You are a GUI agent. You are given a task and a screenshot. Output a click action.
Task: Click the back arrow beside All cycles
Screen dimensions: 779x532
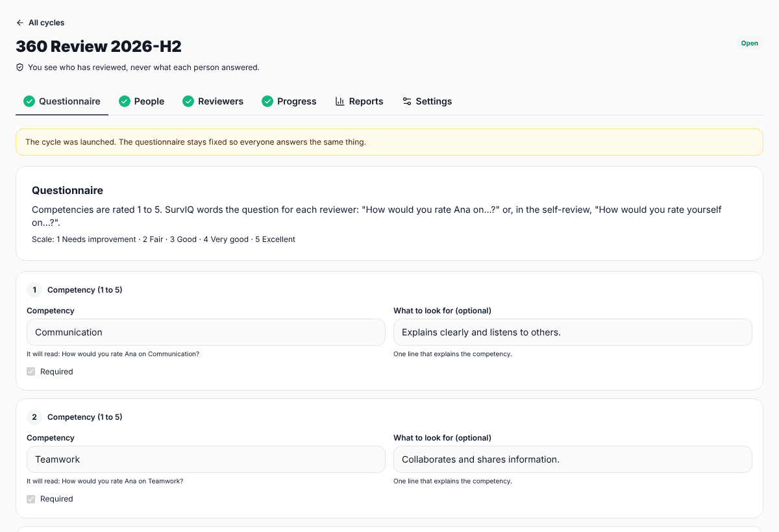tap(20, 23)
